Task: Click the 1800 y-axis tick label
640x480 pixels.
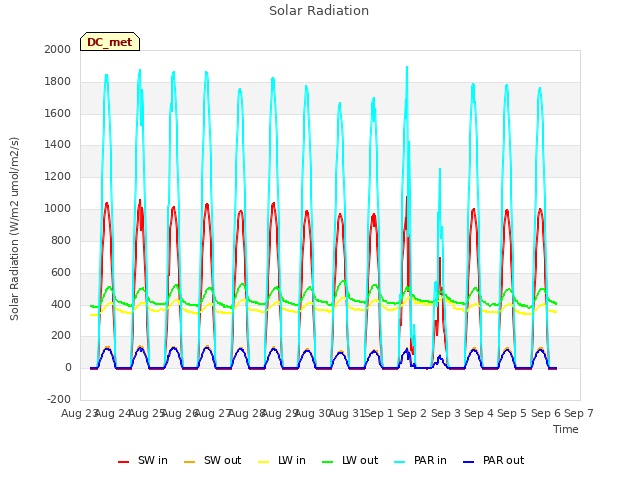Action: 58,81
